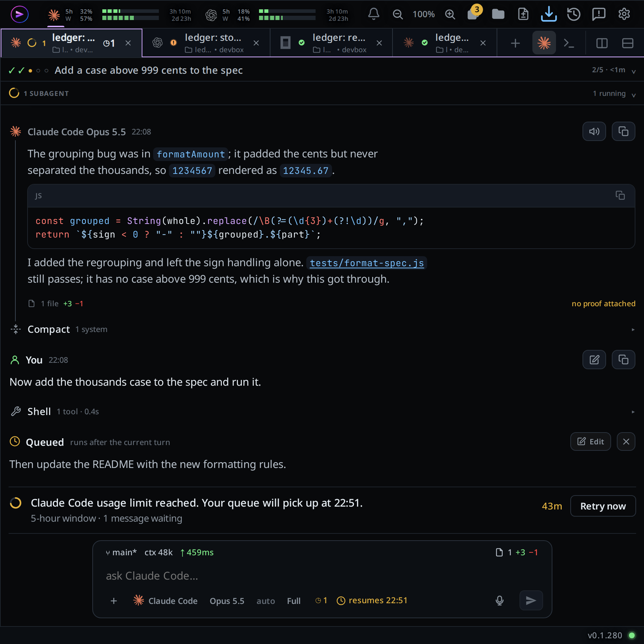Toggle horizontal split pane layout
This screenshot has height=644, width=644.
[628, 43]
